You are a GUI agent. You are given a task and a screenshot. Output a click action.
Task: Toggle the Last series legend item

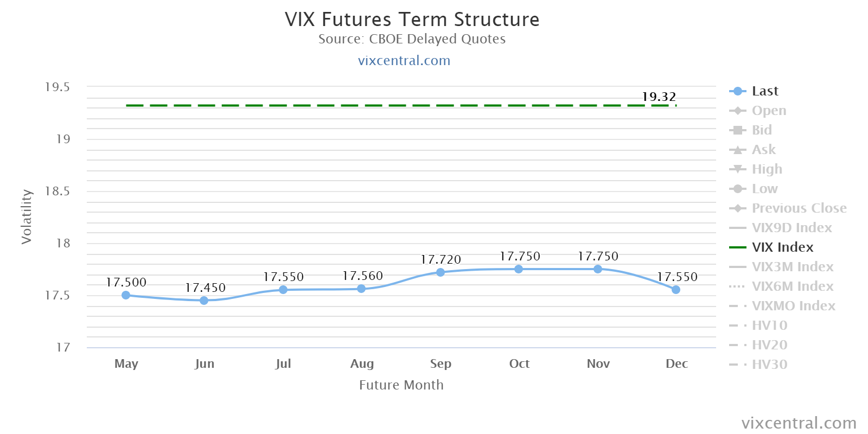click(764, 91)
